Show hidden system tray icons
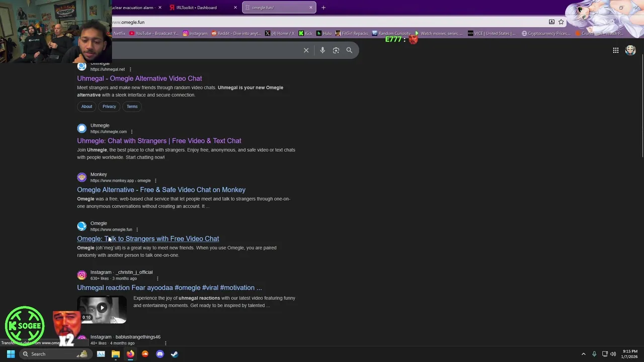The image size is (644, 362). tap(584, 354)
